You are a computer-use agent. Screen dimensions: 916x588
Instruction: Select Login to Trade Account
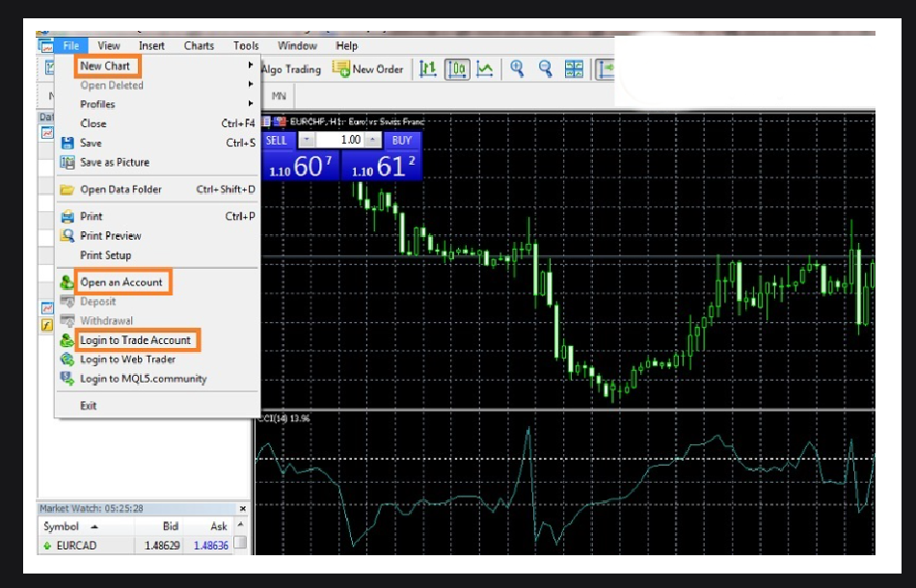(x=137, y=340)
